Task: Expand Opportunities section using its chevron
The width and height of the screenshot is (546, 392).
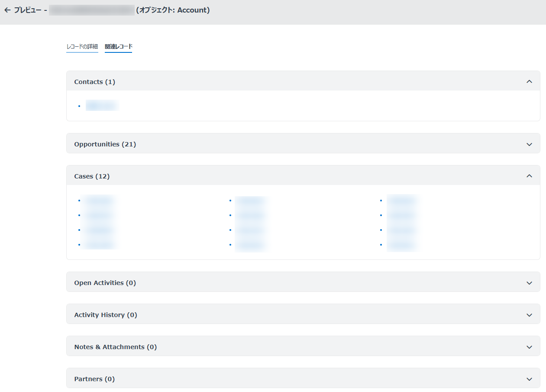Action: click(529, 144)
